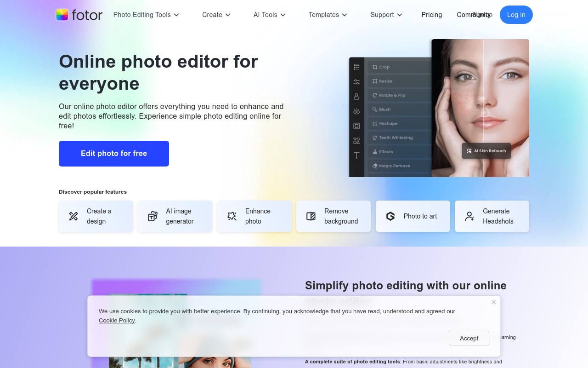Expand the chevron beside Create
Image resolution: width=588 pixels, height=368 pixels.
click(228, 15)
